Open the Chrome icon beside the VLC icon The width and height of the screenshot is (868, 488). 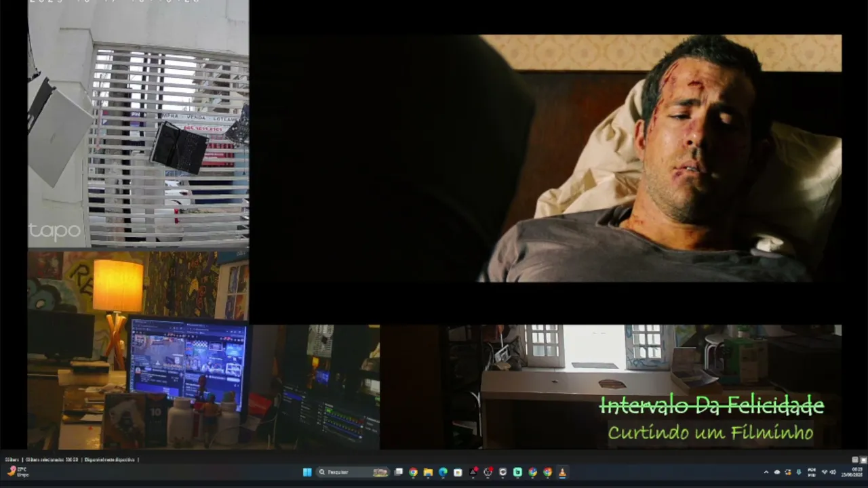coord(547,472)
